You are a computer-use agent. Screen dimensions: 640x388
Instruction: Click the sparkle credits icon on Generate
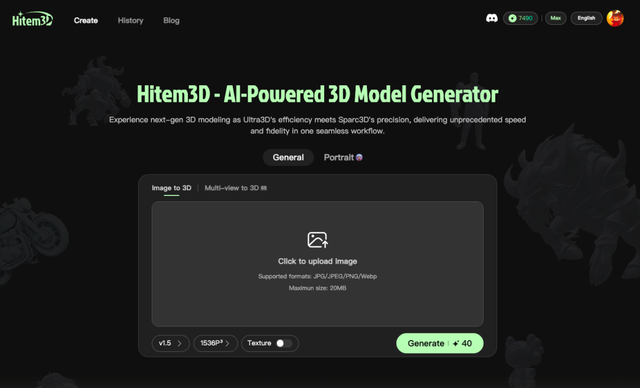point(456,344)
